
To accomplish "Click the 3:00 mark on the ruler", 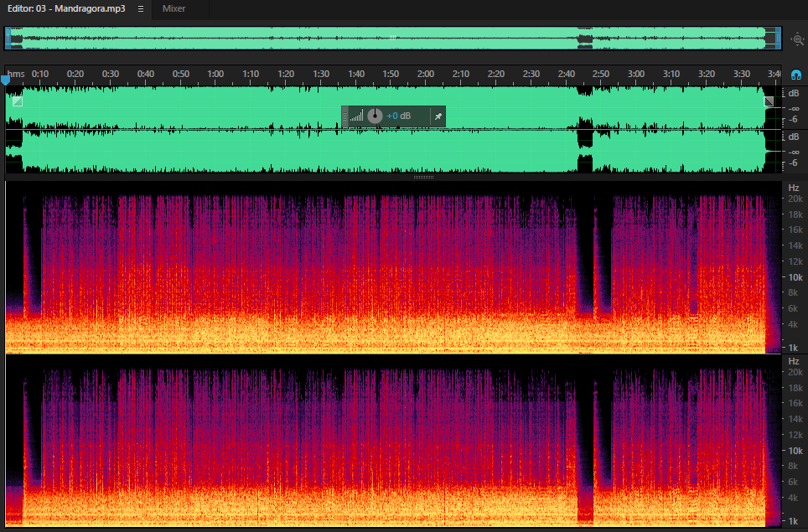I will coord(636,74).
